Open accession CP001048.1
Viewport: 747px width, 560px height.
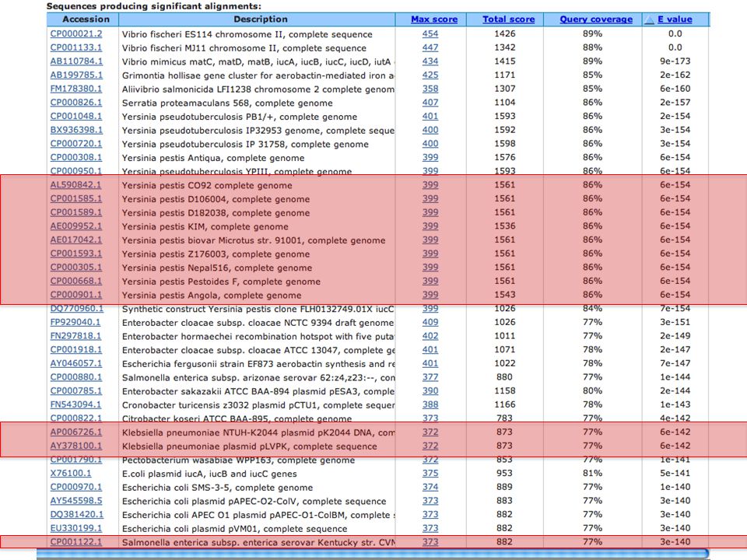click(x=76, y=116)
